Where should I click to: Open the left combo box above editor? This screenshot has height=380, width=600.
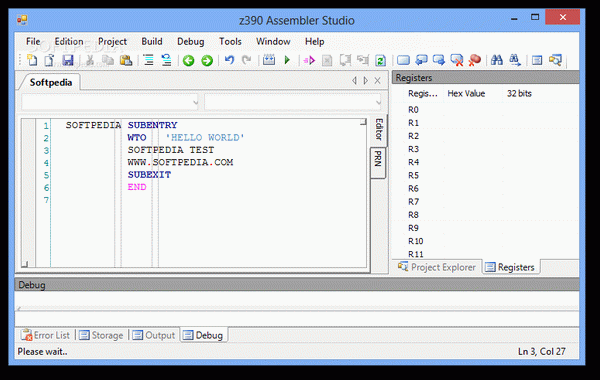110,102
